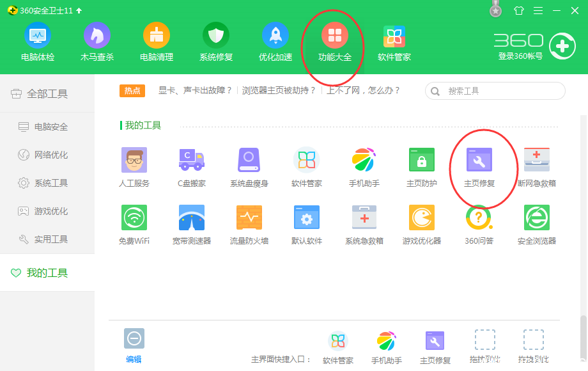Open 优化加速 from the top bar

pos(275,40)
